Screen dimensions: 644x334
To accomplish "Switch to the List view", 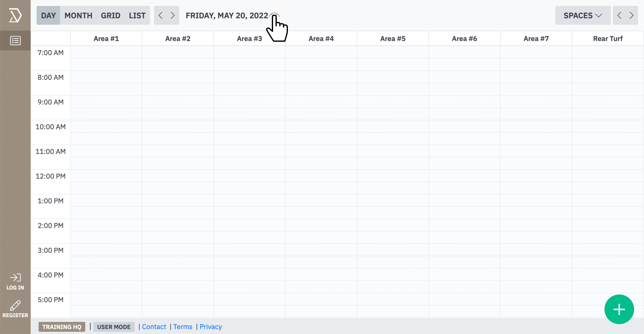I will [137, 15].
